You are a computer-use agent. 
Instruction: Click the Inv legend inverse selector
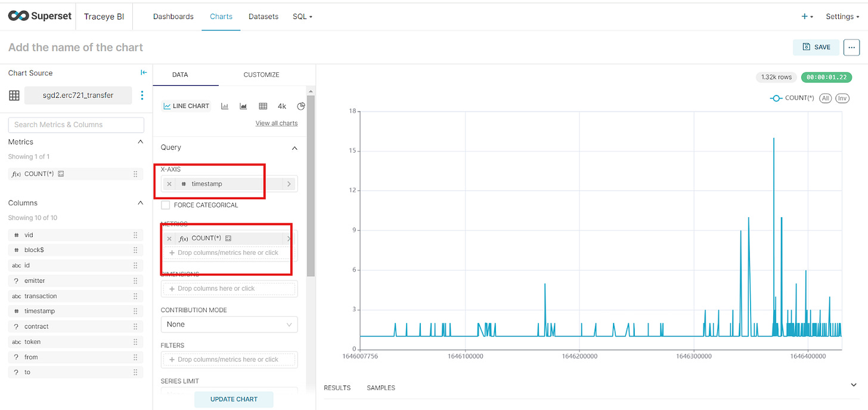tap(842, 98)
